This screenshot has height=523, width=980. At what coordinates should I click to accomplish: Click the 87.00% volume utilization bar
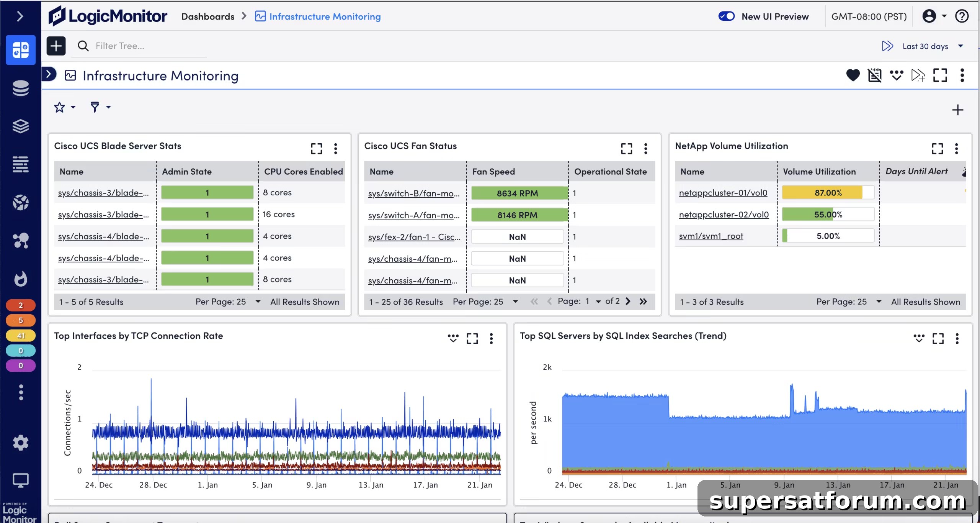tap(828, 193)
